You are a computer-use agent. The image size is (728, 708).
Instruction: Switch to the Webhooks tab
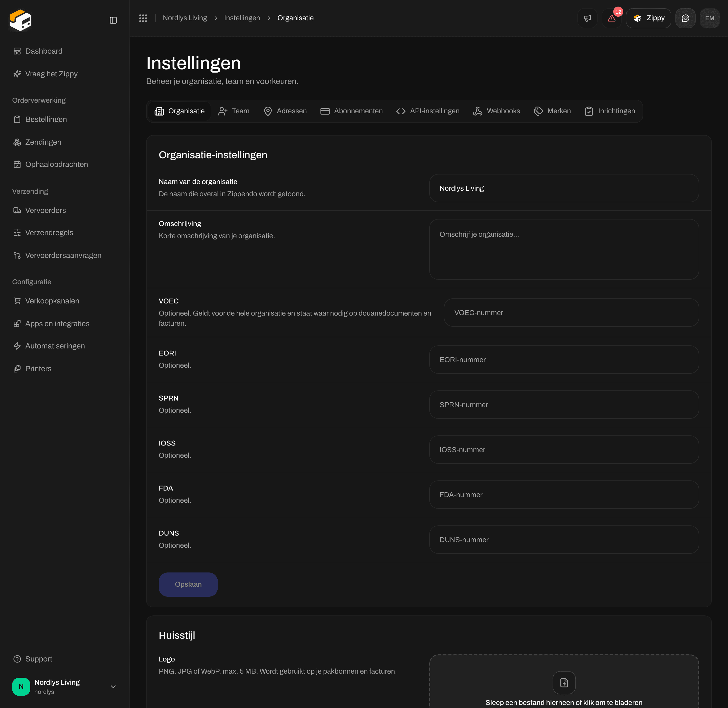click(496, 111)
